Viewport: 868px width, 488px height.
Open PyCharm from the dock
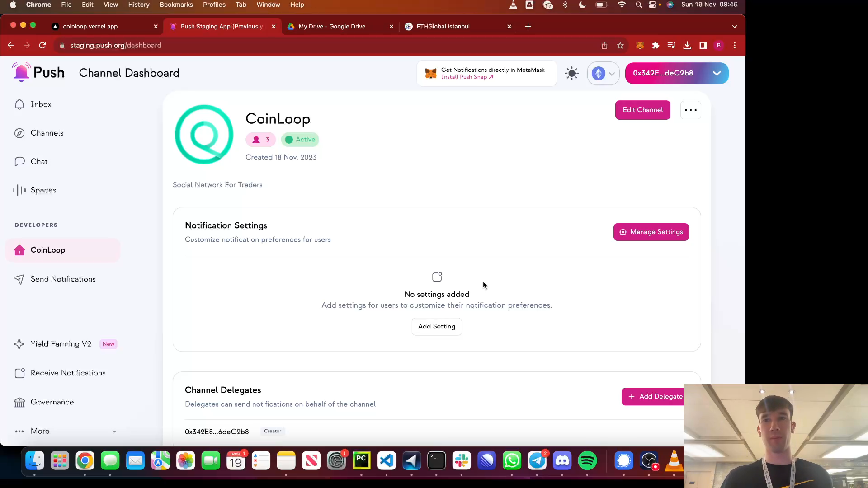pos(361,461)
